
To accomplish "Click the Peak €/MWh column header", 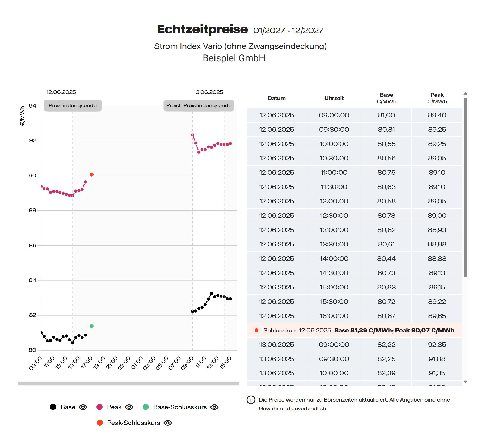I will tap(437, 98).
